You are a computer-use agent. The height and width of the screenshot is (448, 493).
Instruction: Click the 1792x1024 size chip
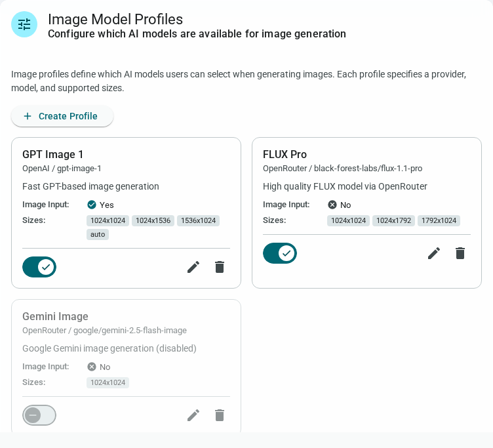click(439, 220)
